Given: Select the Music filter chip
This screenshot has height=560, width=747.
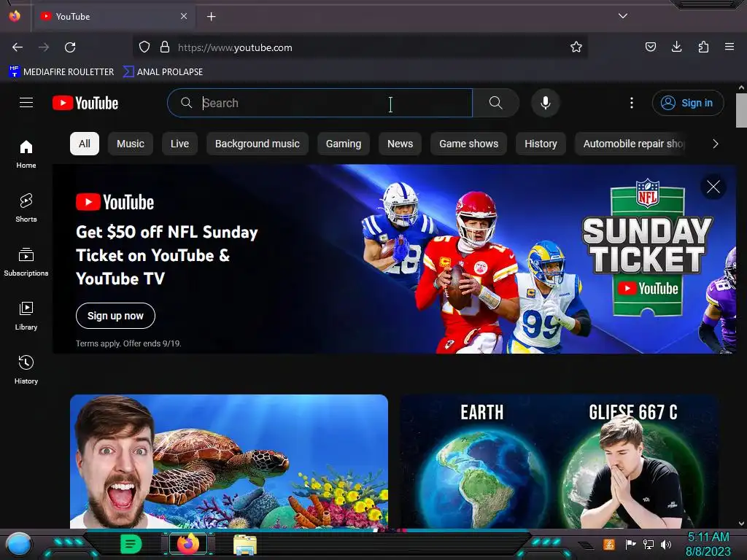Looking at the screenshot, I should (131, 144).
